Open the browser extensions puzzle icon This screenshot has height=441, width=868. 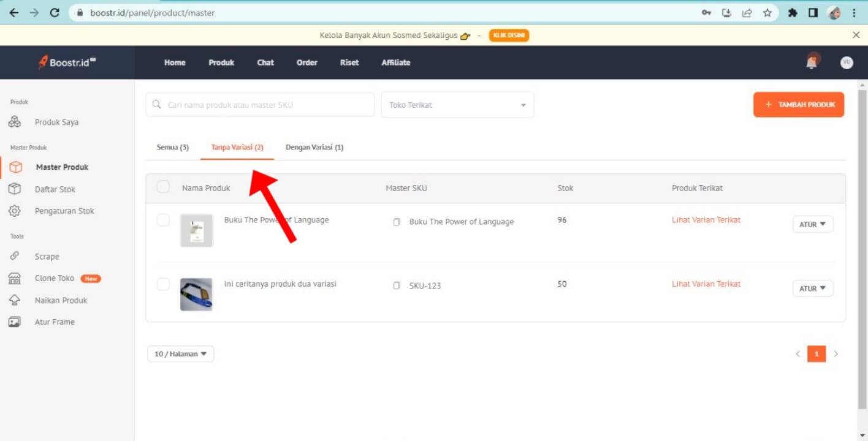793,12
